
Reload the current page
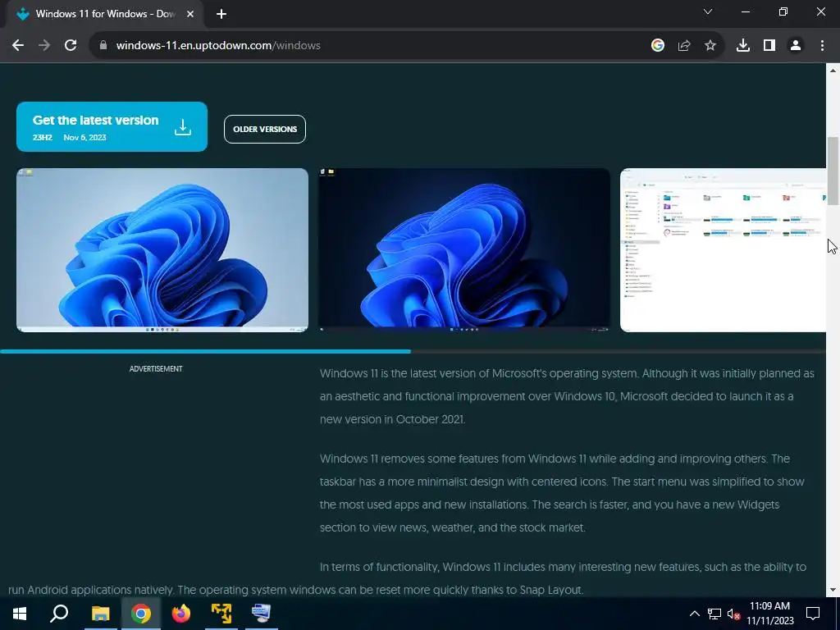pos(71,46)
